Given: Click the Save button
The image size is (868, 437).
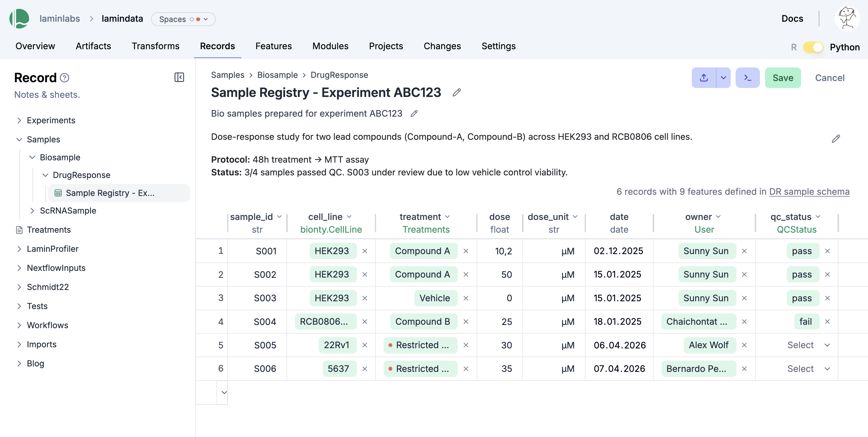Looking at the screenshot, I should pyautogui.click(x=783, y=78).
